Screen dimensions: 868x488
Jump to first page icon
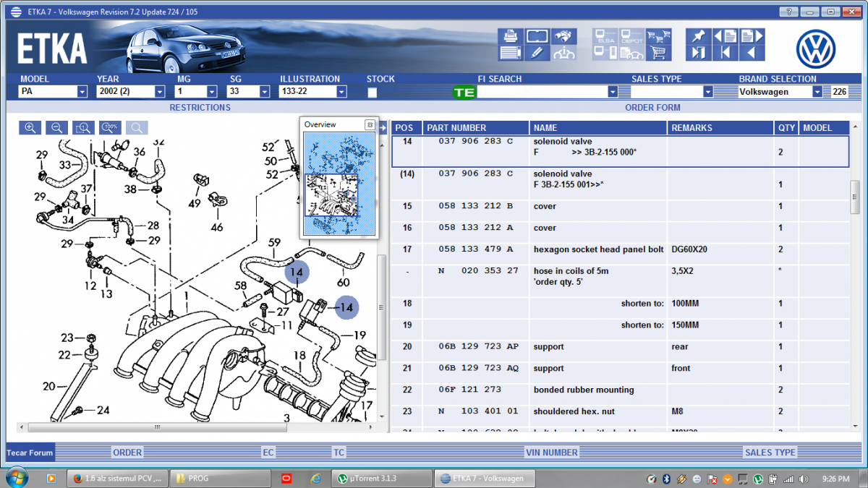(726, 53)
